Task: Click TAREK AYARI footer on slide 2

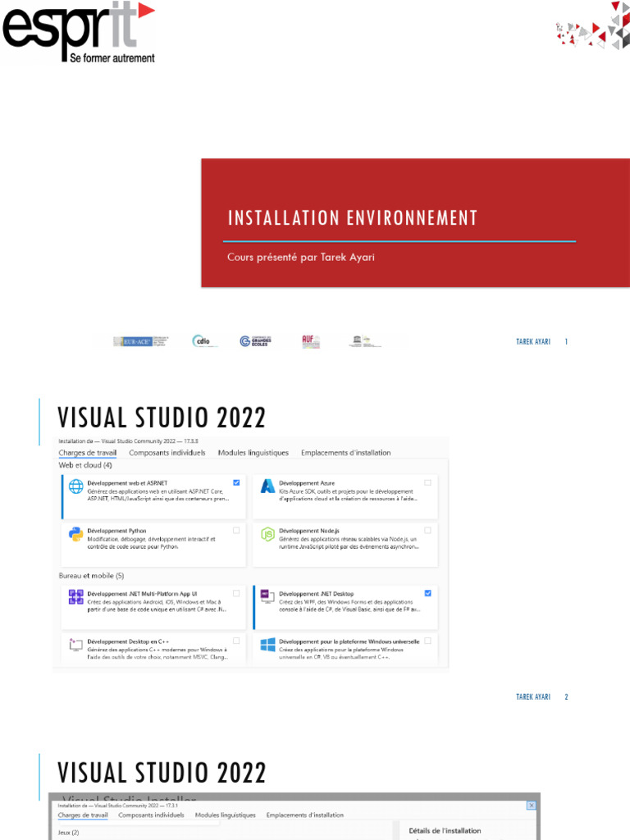Action: pyautogui.click(x=533, y=696)
